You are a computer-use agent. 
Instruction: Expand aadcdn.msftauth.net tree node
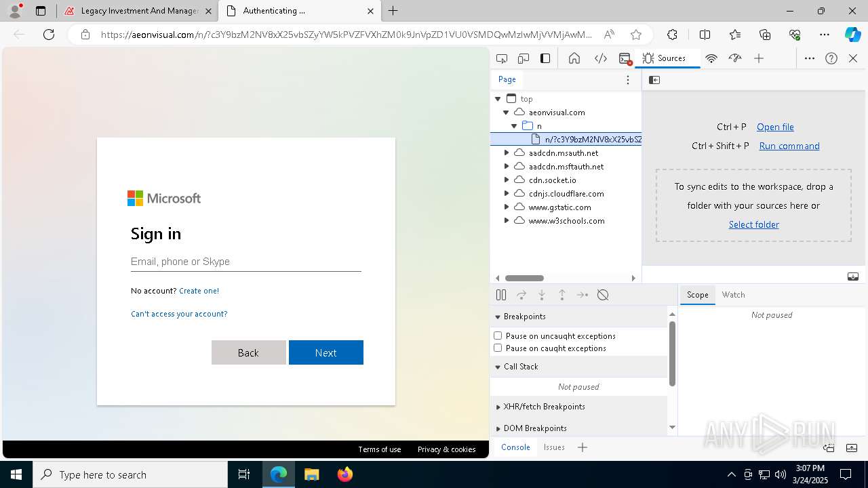pos(506,167)
